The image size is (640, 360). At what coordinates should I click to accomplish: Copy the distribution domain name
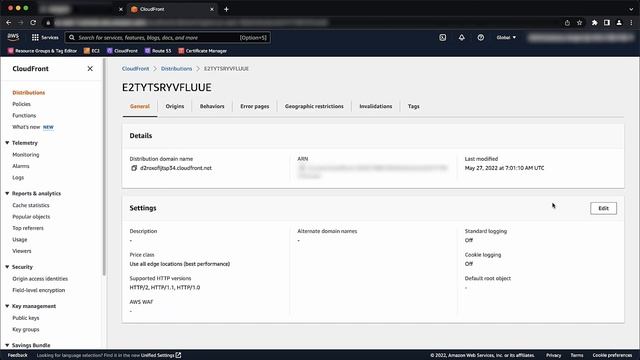[x=134, y=168]
